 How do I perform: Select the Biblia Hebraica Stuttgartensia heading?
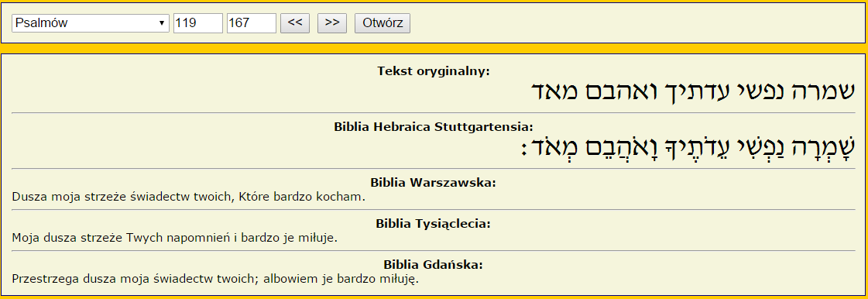tap(434, 127)
